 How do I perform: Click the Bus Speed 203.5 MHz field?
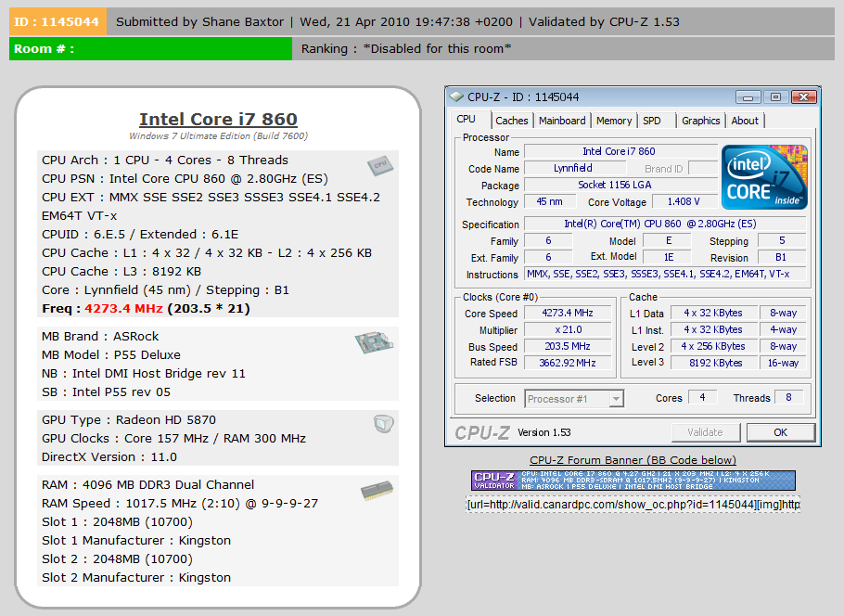click(x=568, y=346)
